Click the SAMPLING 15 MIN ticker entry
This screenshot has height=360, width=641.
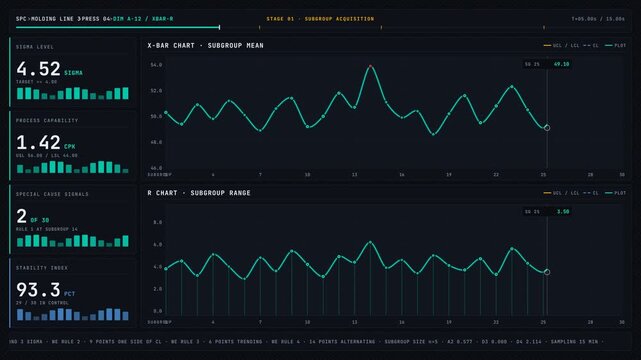pyautogui.click(x=574, y=342)
